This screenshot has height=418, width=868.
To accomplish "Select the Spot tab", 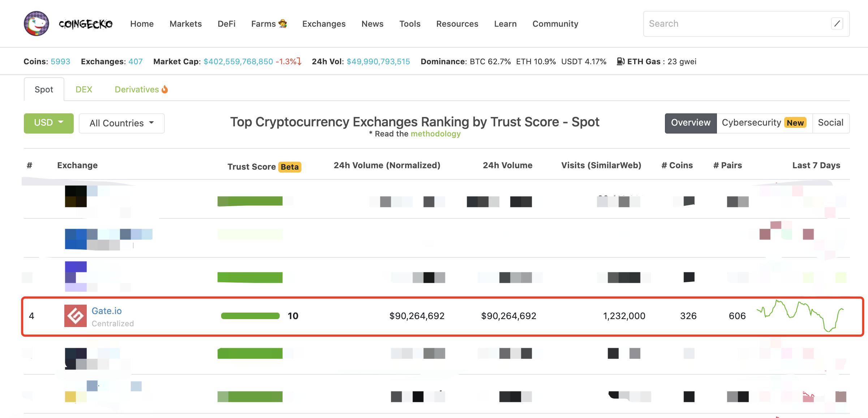I will (44, 90).
